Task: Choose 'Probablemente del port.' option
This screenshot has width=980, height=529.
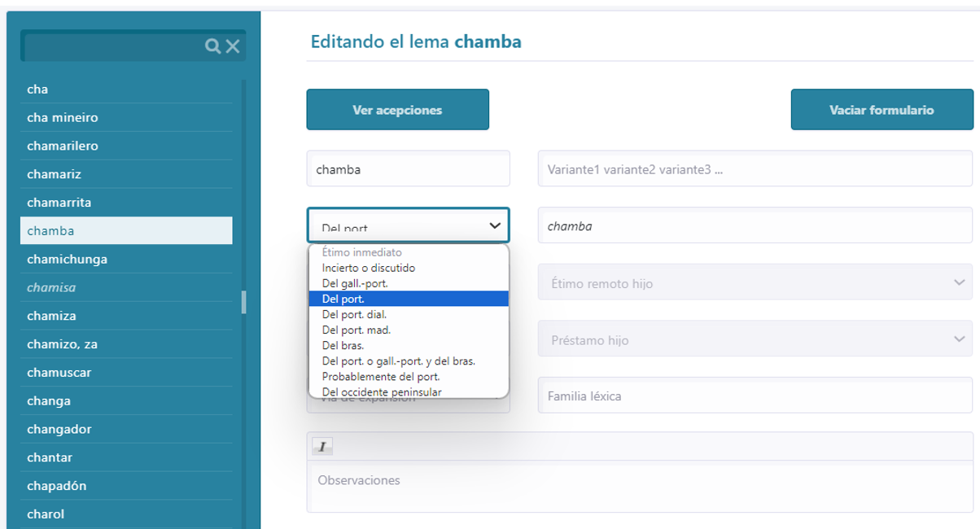Action: [x=381, y=377]
